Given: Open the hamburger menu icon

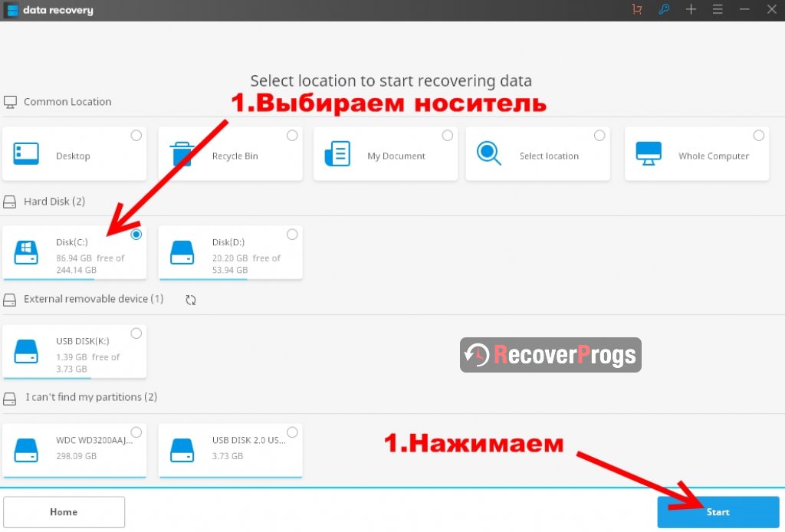Looking at the screenshot, I should (718, 9).
